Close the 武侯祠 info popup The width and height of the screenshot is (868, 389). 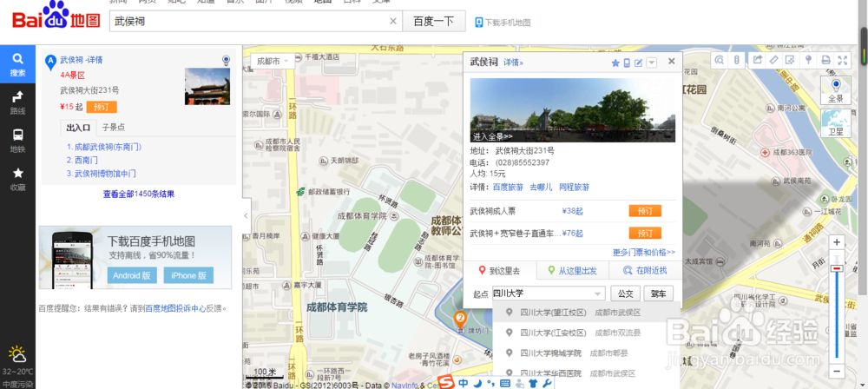[x=672, y=62]
